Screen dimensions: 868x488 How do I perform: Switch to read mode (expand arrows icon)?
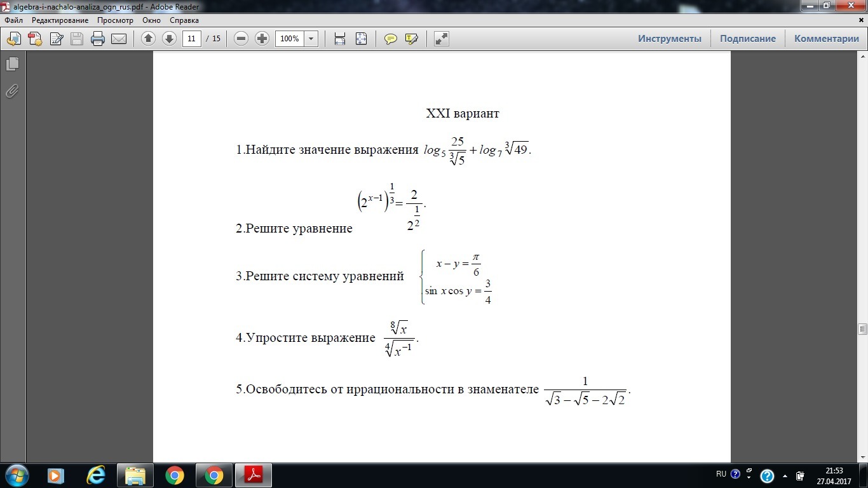(x=441, y=39)
